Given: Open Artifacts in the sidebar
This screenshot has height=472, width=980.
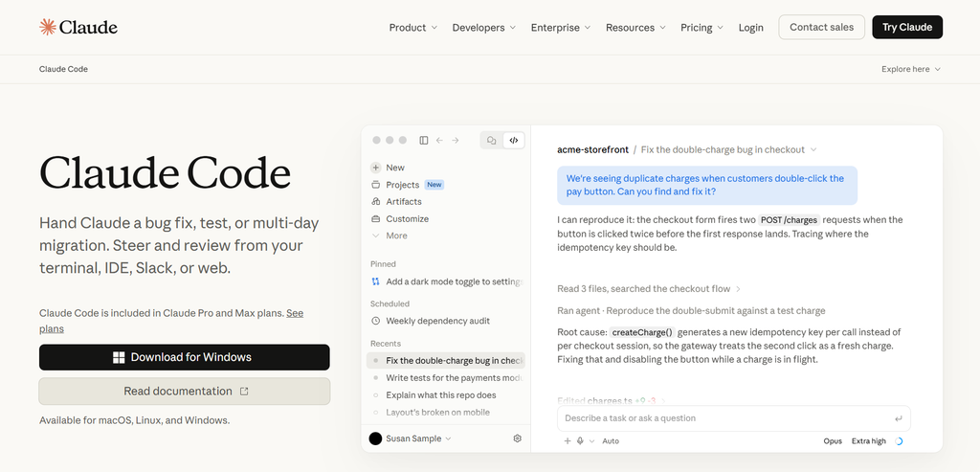Looking at the screenshot, I should [404, 201].
